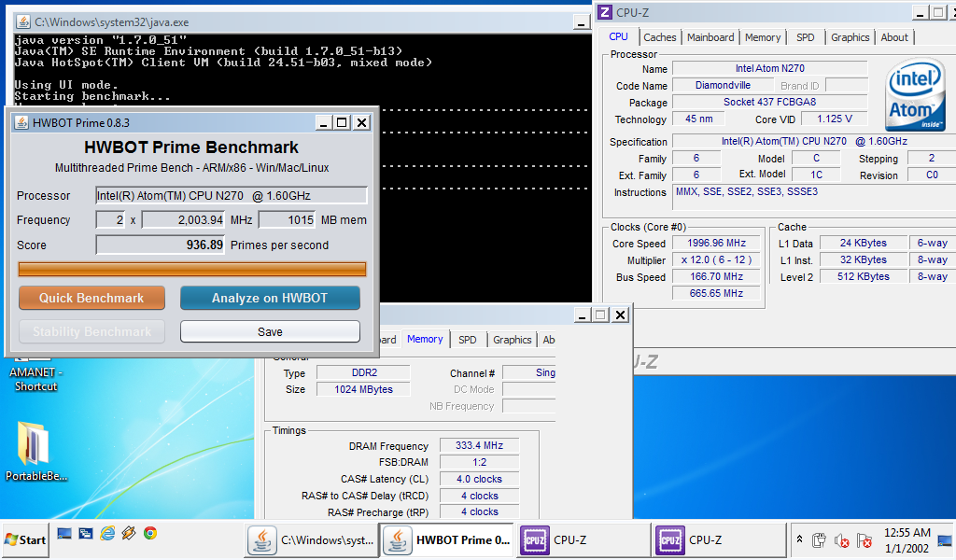Click the Intel Atom logo in CPU-Z
Viewport: 956px width, 560px height.
point(916,95)
